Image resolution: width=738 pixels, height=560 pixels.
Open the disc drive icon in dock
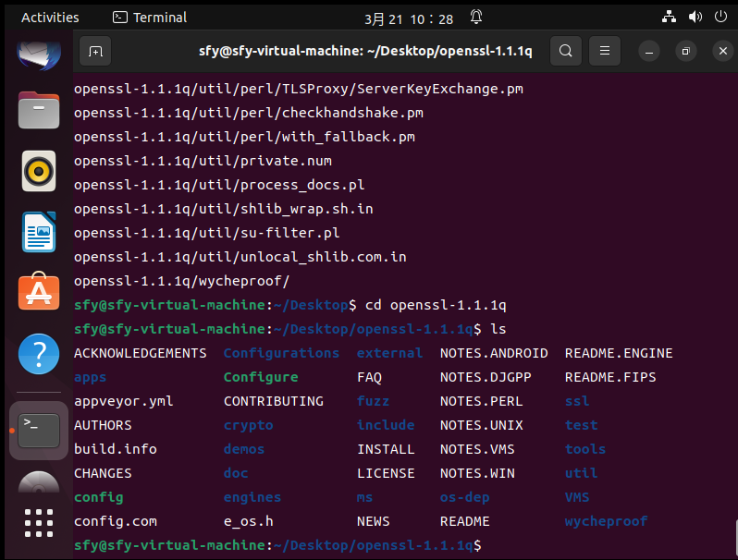39,482
